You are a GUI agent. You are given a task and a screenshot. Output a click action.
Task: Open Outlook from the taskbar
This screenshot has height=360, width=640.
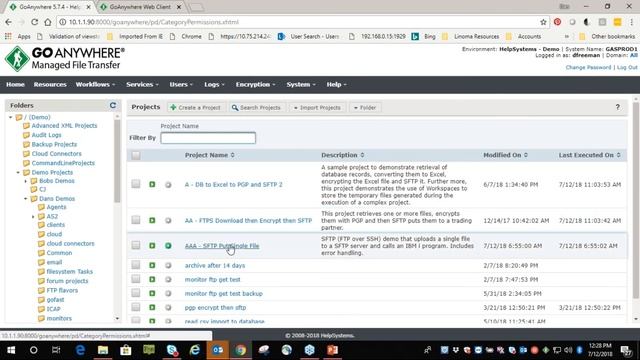coord(218,350)
